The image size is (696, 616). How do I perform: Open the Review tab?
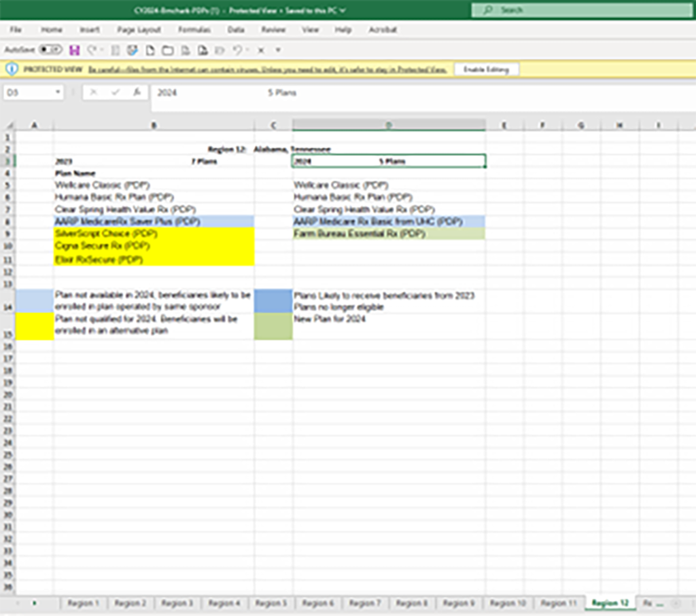click(x=273, y=30)
